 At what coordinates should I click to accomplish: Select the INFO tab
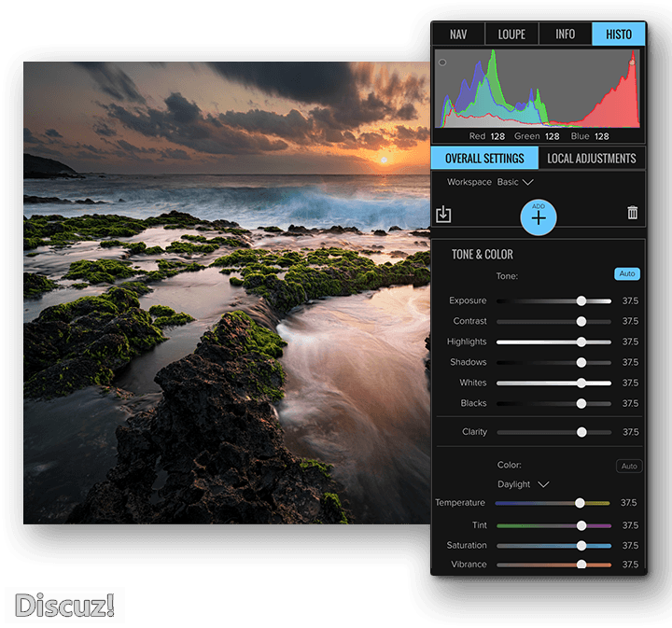[x=565, y=35]
